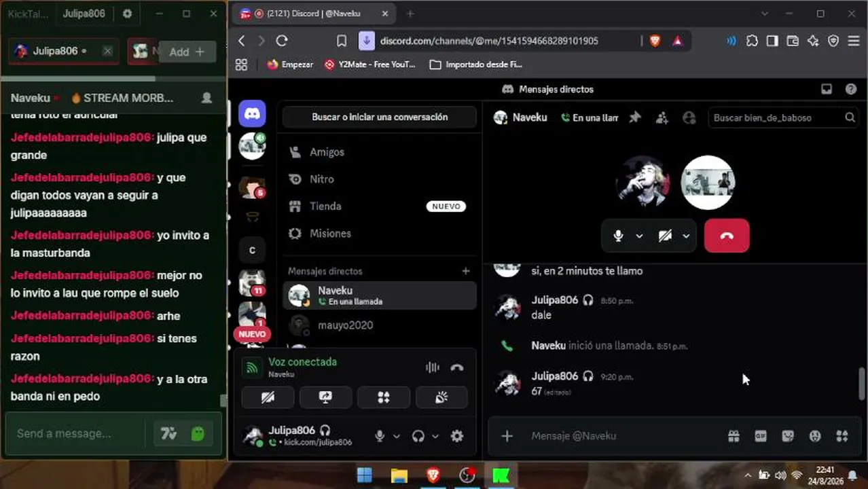Disconnect voice from the Voz conectada panel
Viewport: 868px width, 489px height.
coord(457,367)
